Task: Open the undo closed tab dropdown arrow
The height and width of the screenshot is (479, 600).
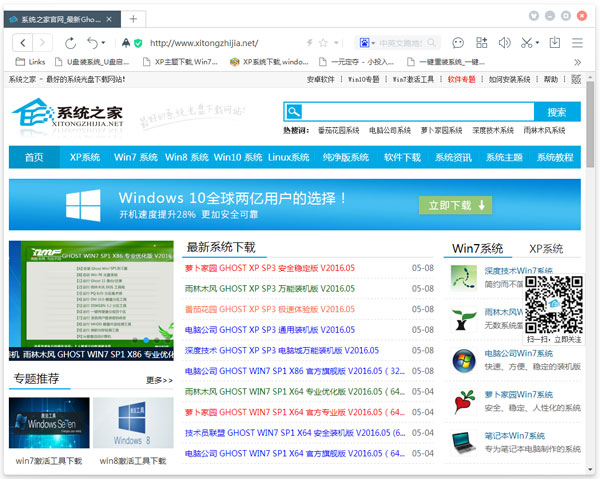Action: point(103,43)
